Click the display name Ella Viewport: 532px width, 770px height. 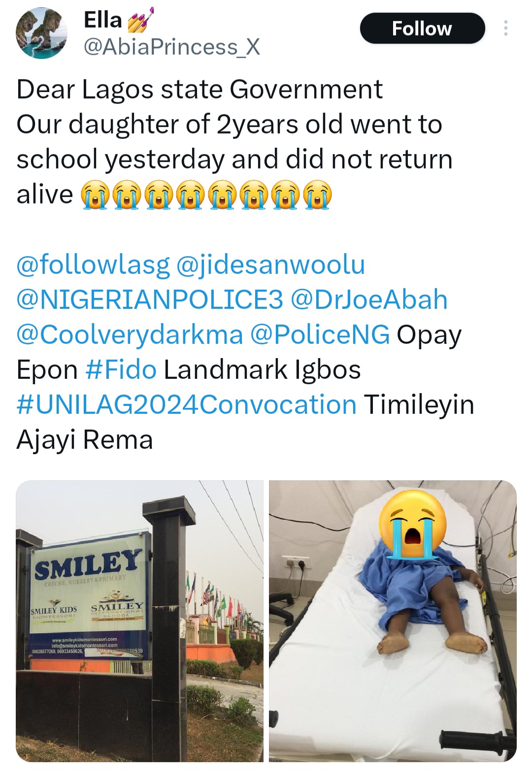point(103,20)
